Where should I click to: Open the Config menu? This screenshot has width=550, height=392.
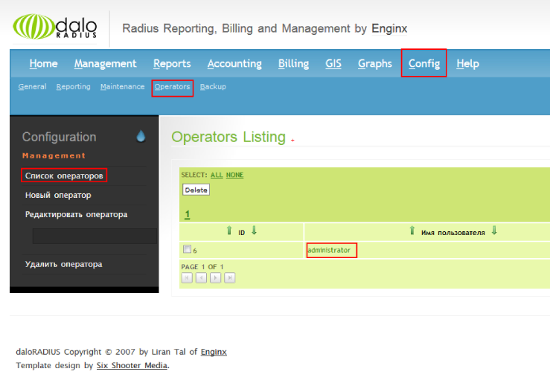pos(424,63)
